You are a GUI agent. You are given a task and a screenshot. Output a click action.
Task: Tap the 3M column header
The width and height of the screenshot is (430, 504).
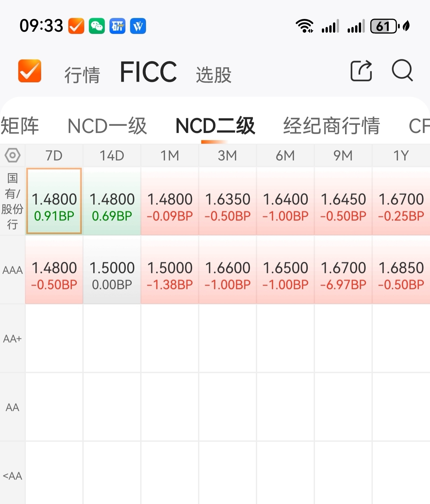pos(227,156)
